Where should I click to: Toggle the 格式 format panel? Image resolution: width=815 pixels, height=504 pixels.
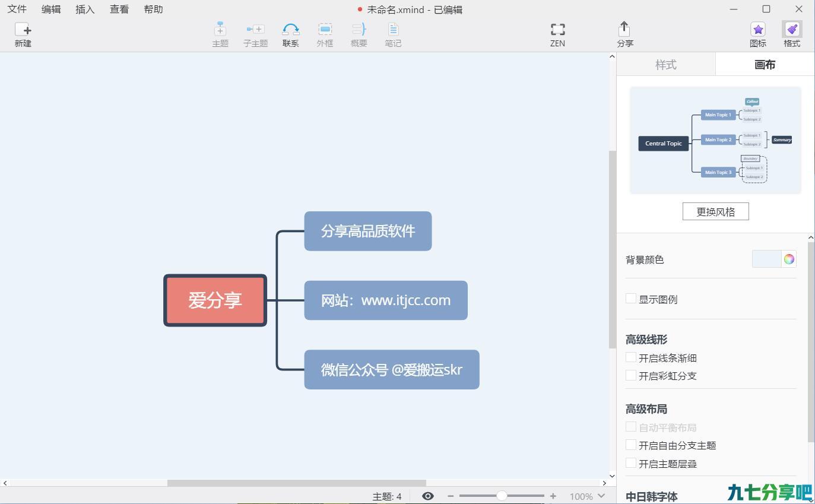[x=792, y=29]
